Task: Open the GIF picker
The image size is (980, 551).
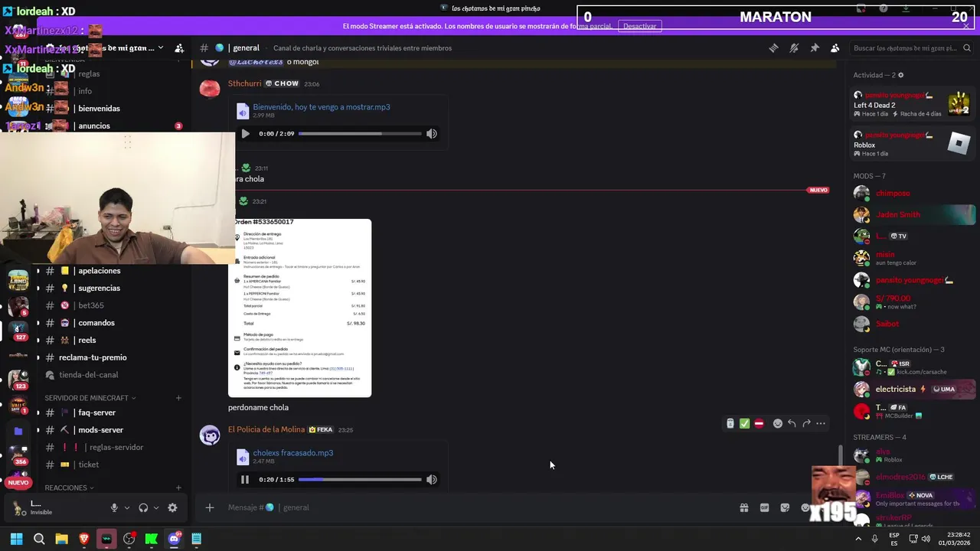Action: coord(764,507)
